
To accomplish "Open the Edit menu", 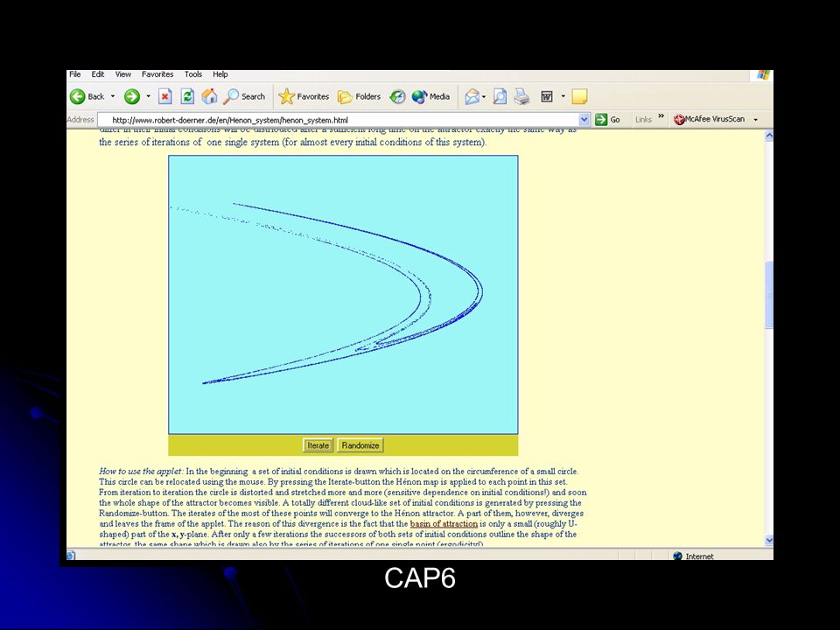I will coord(97,74).
